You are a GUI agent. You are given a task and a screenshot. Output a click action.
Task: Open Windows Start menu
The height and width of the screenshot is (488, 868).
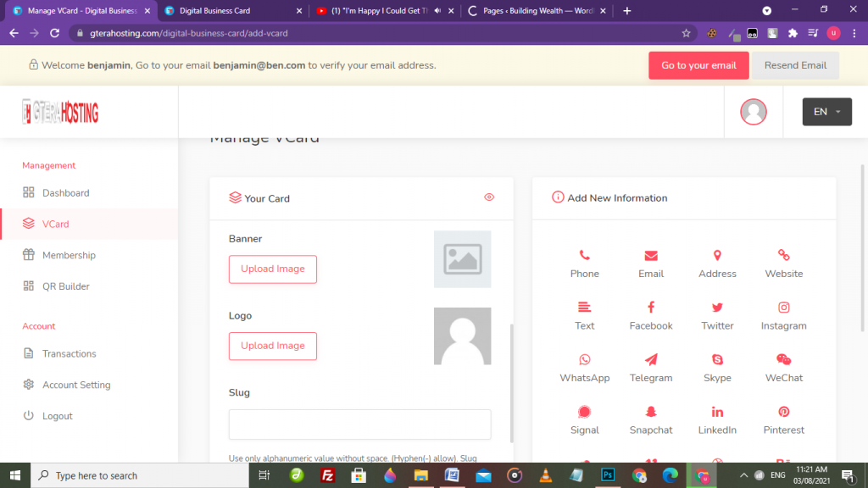click(15, 475)
